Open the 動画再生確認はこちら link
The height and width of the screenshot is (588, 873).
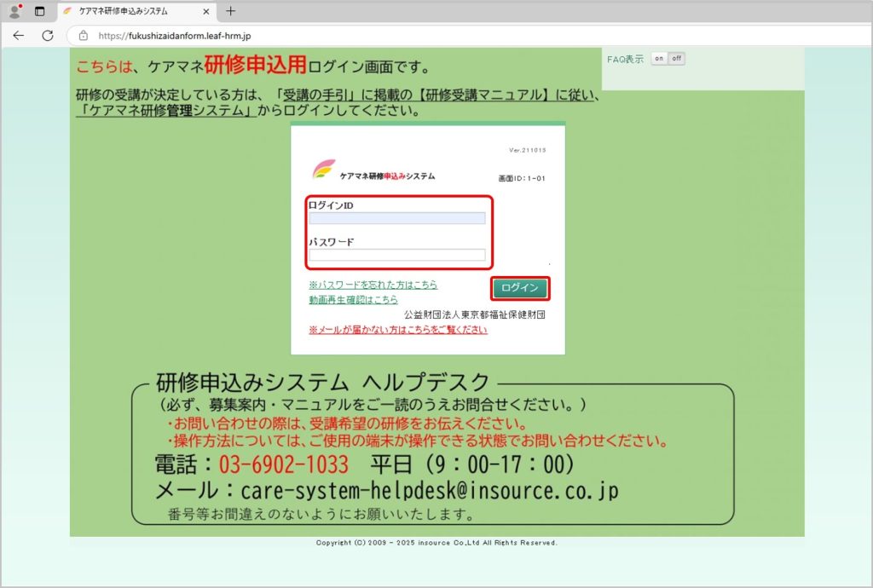click(353, 300)
